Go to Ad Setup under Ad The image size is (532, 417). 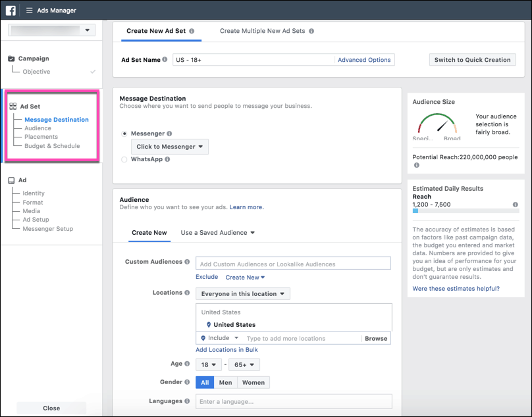pos(36,220)
